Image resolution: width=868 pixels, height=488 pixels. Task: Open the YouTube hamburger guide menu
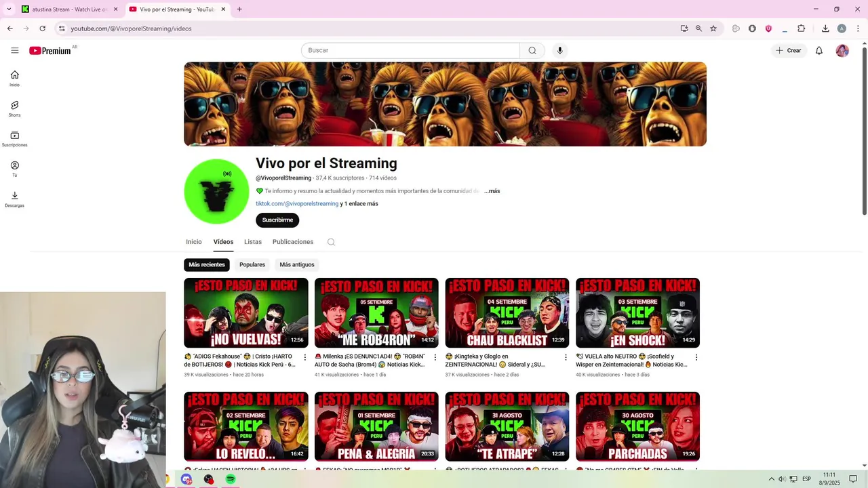pyautogui.click(x=15, y=50)
